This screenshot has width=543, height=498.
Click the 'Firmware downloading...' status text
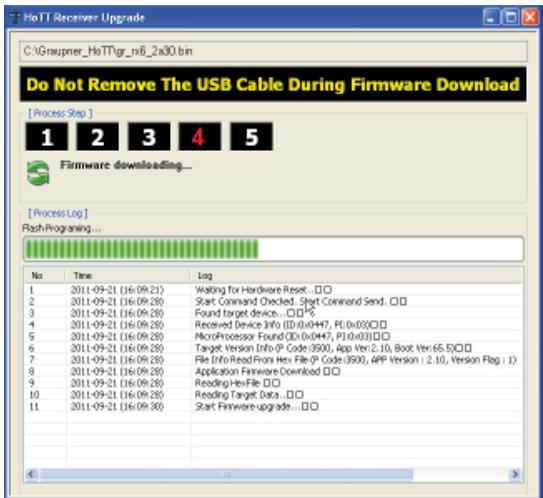[x=126, y=165]
